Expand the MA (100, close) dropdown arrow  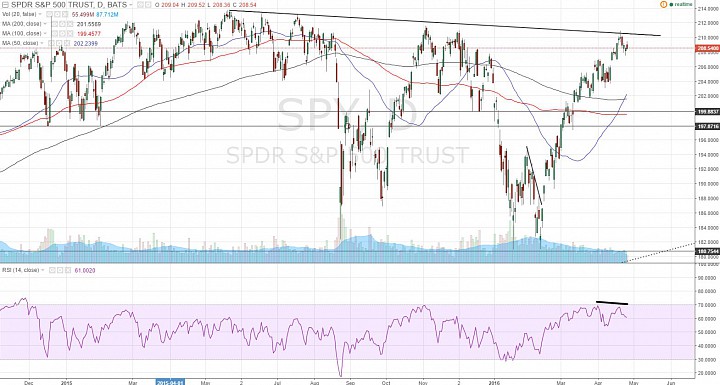[x=45, y=34]
